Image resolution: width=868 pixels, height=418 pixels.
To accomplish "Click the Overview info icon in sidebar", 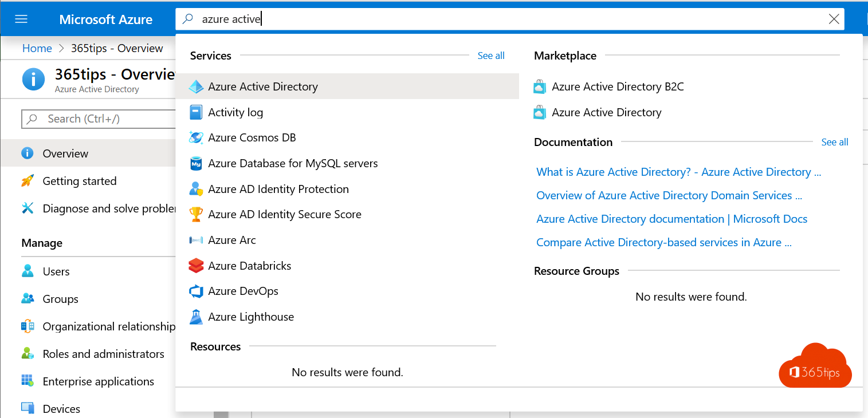I will 27,153.
